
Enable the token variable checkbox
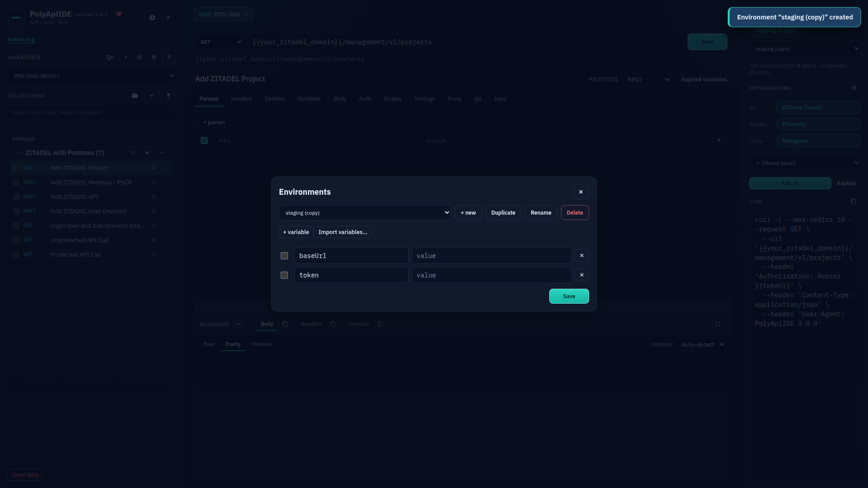coord(284,275)
